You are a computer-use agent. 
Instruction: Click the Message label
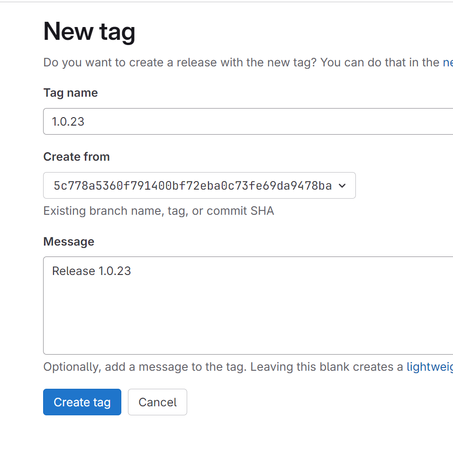(69, 242)
